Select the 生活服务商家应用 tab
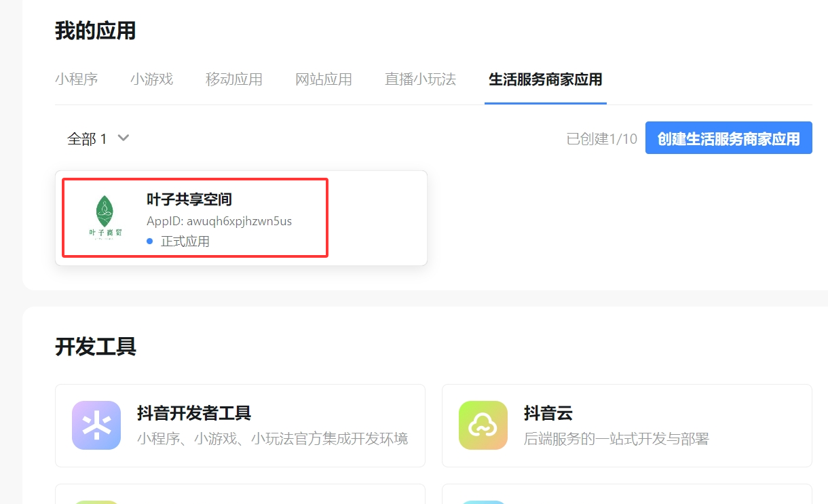This screenshot has height=504, width=828. pyautogui.click(x=546, y=79)
